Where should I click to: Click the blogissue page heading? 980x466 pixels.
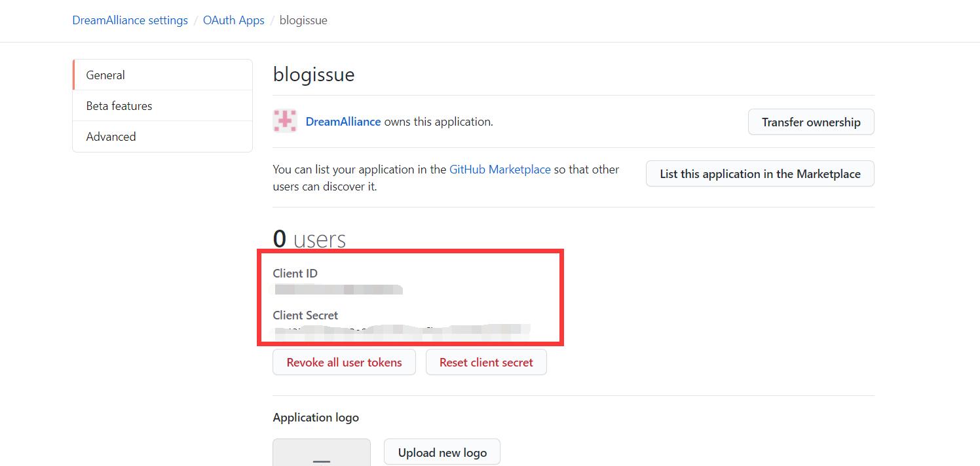click(313, 74)
